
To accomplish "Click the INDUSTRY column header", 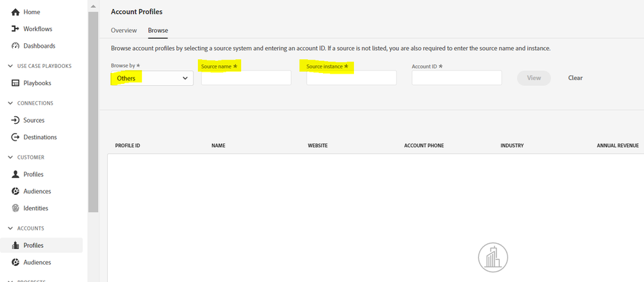I will tap(512, 146).
